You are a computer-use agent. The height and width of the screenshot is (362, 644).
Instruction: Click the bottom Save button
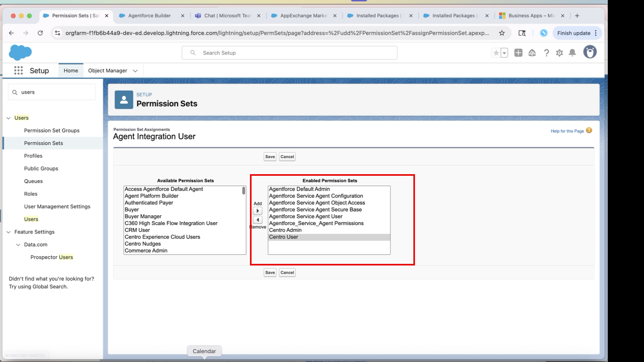pyautogui.click(x=270, y=272)
